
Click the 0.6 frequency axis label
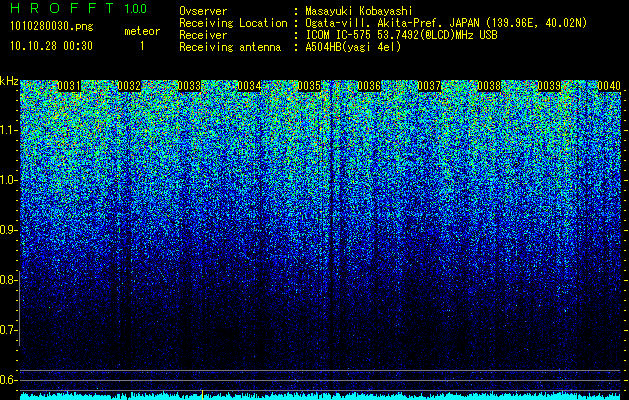[x=8, y=380]
